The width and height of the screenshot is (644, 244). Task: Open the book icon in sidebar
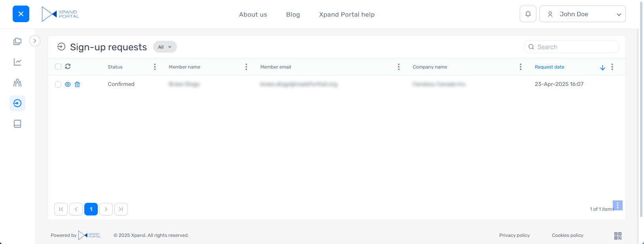click(x=17, y=124)
